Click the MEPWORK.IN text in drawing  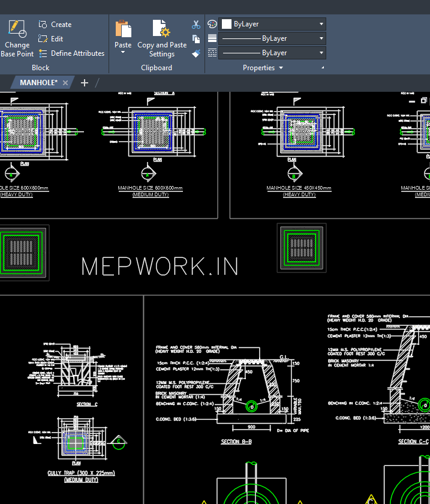pyautogui.click(x=160, y=267)
